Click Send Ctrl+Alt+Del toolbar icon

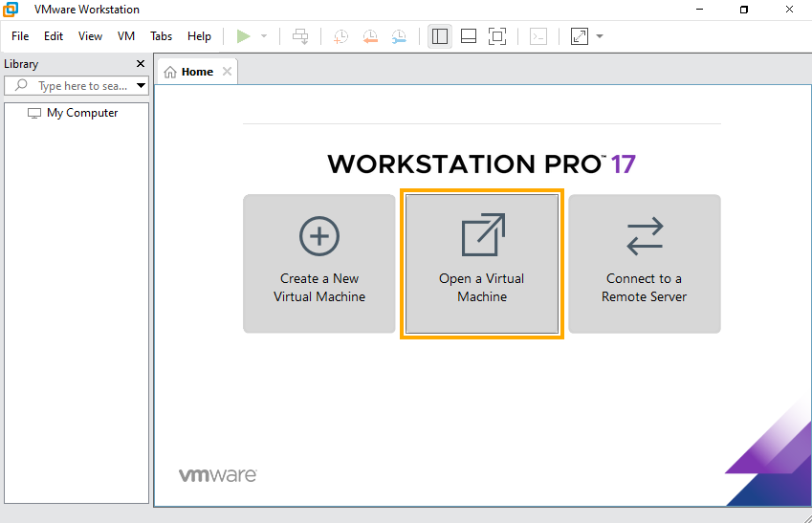point(300,36)
